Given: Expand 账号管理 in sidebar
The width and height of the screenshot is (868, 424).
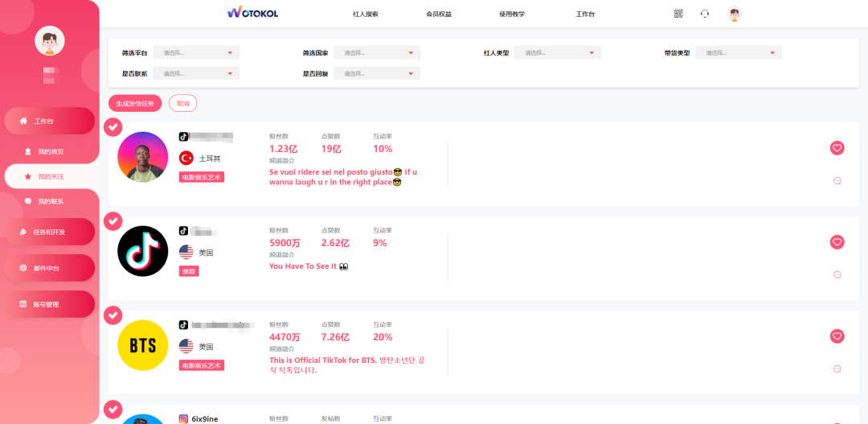Looking at the screenshot, I should click(50, 304).
